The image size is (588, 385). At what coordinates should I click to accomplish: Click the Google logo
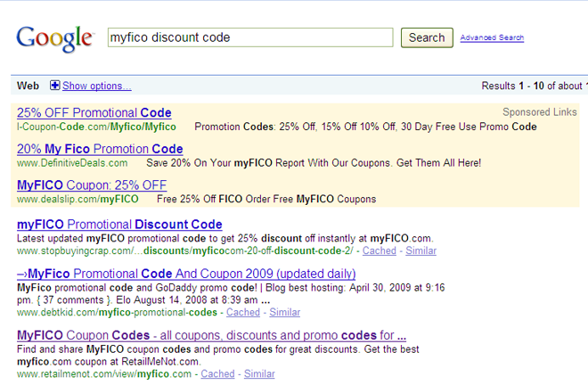pos(54,38)
